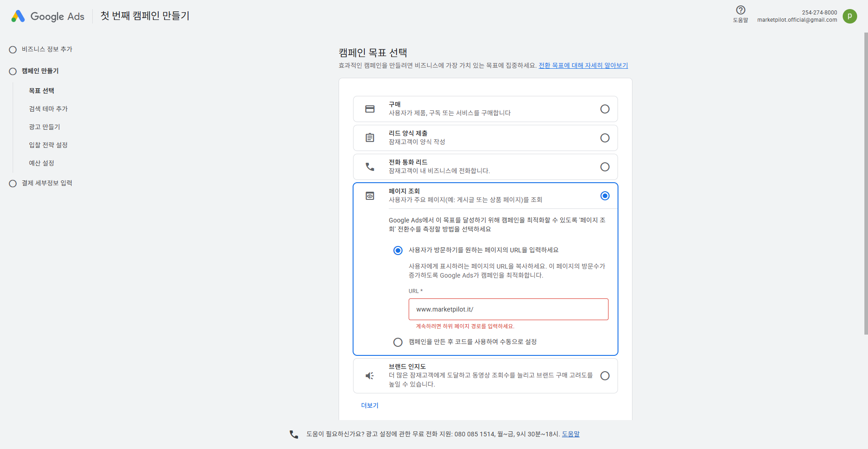This screenshot has height=449, width=868.
Task: Go to 예산 설정 step
Action: [x=42, y=163]
